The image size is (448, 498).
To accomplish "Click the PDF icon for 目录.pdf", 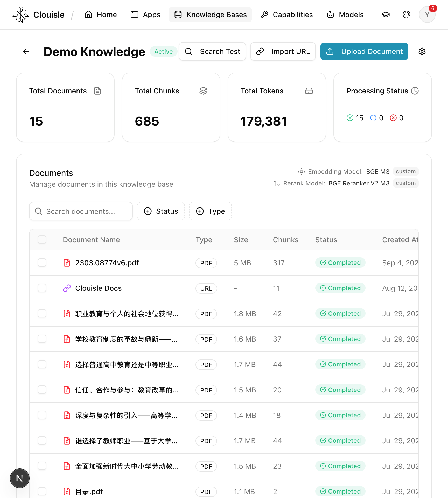I will pos(67,492).
